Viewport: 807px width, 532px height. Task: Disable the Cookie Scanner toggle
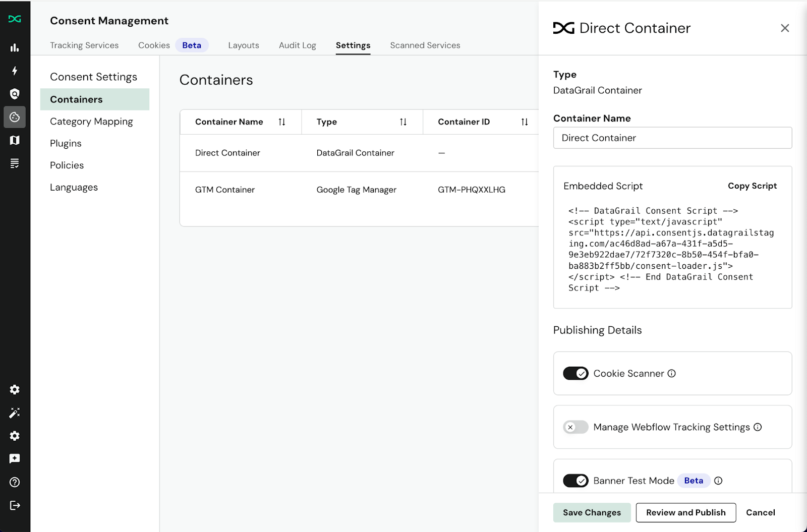point(575,374)
